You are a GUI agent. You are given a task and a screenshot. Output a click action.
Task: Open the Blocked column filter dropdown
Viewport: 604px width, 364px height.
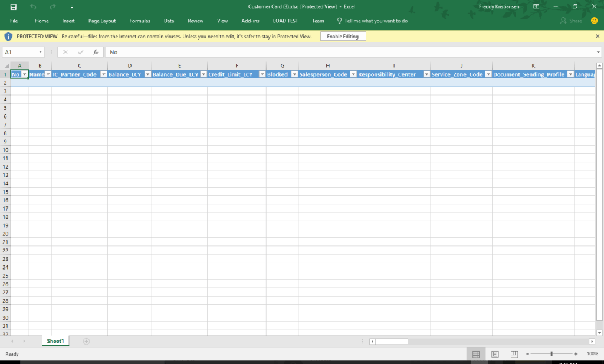294,74
